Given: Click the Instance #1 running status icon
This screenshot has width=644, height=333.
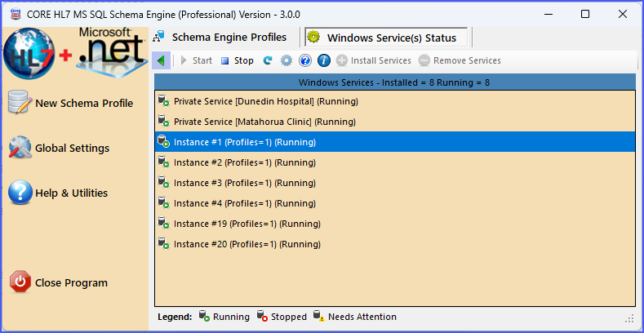Looking at the screenshot, I should (x=163, y=142).
